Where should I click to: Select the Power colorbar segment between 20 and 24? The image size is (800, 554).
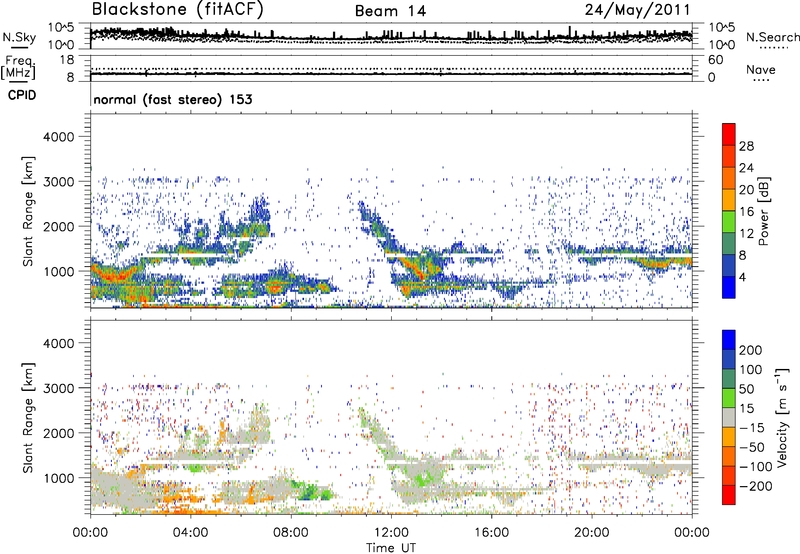729,179
